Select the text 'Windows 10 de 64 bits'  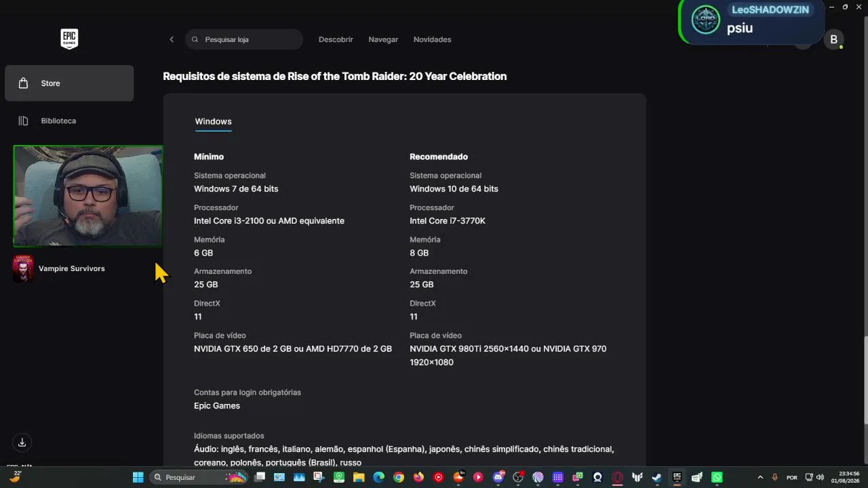click(454, 189)
